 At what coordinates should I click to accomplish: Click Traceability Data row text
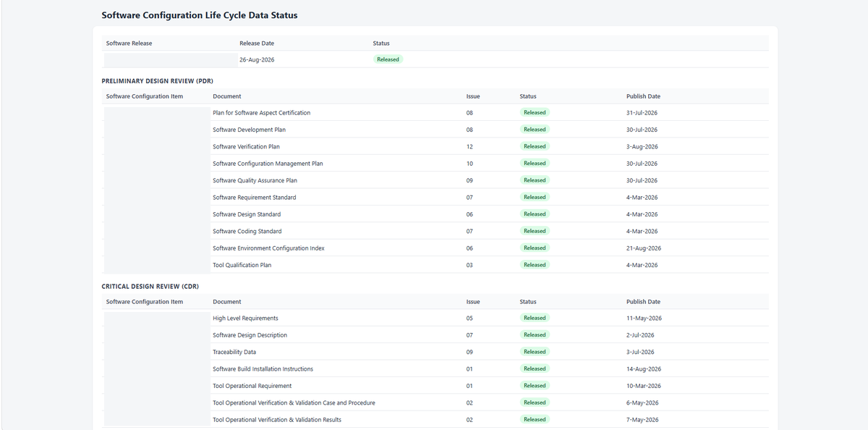(x=234, y=352)
